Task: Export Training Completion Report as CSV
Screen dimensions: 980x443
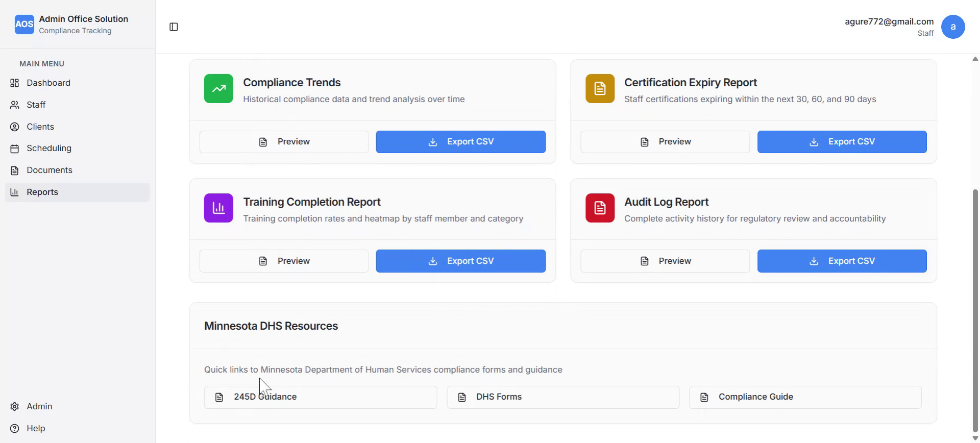Action: (x=460, y=261)
